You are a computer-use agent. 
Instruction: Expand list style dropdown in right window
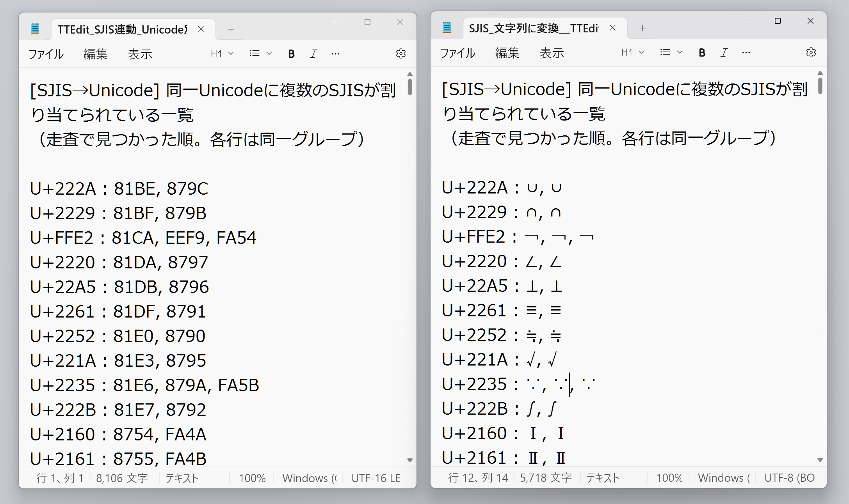(x=671, y=52)
